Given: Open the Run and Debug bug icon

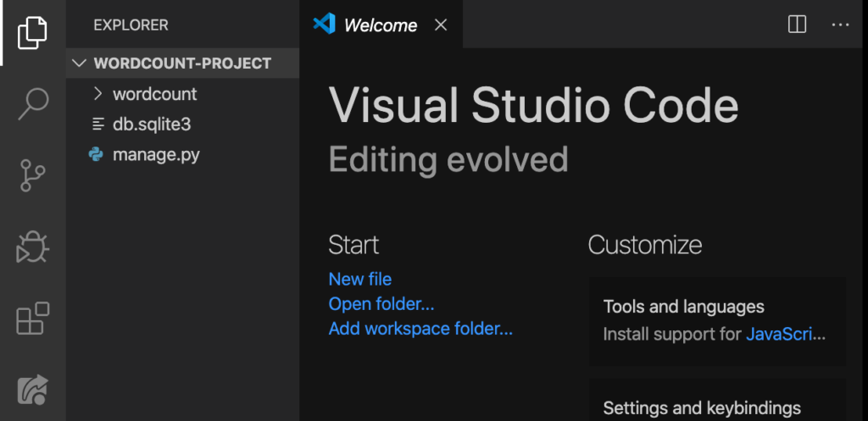Looking at the screenshot, I should [x=33, y=247].
